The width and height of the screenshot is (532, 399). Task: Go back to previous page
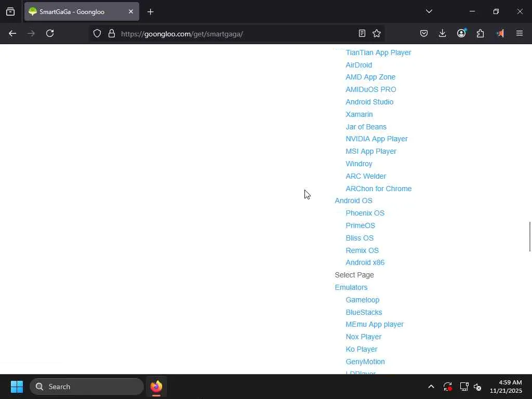tap(12, 33)
